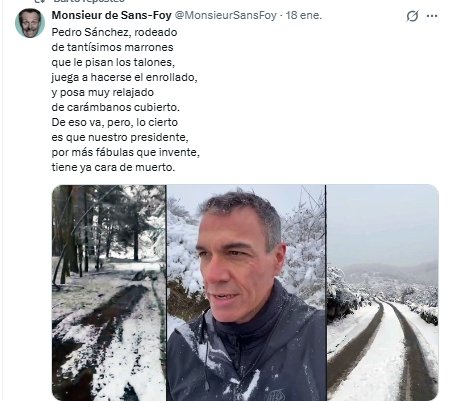Screen dimensions: 451x401
Task: Click the line 'de carámbanos cubierto.'
Action: pos(116,107)
